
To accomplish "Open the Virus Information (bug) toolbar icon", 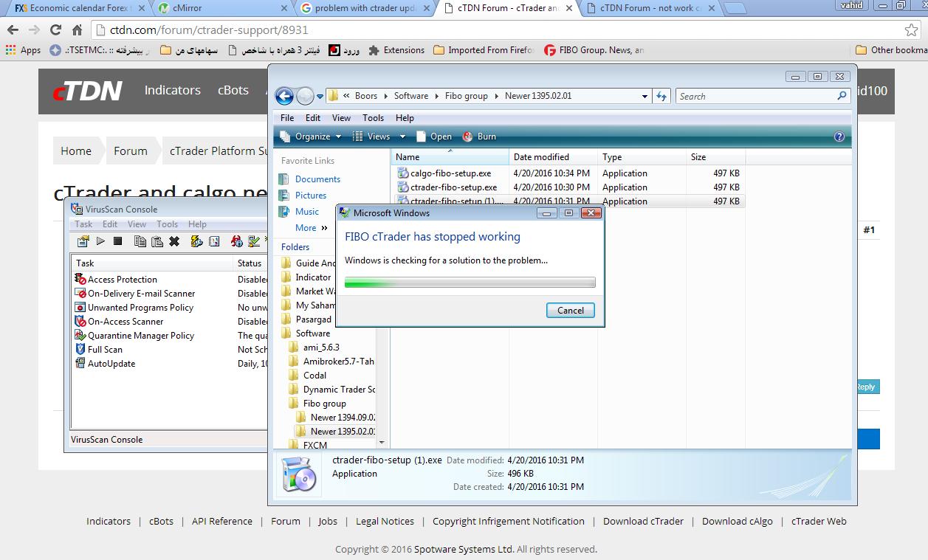I will [237, 241].
